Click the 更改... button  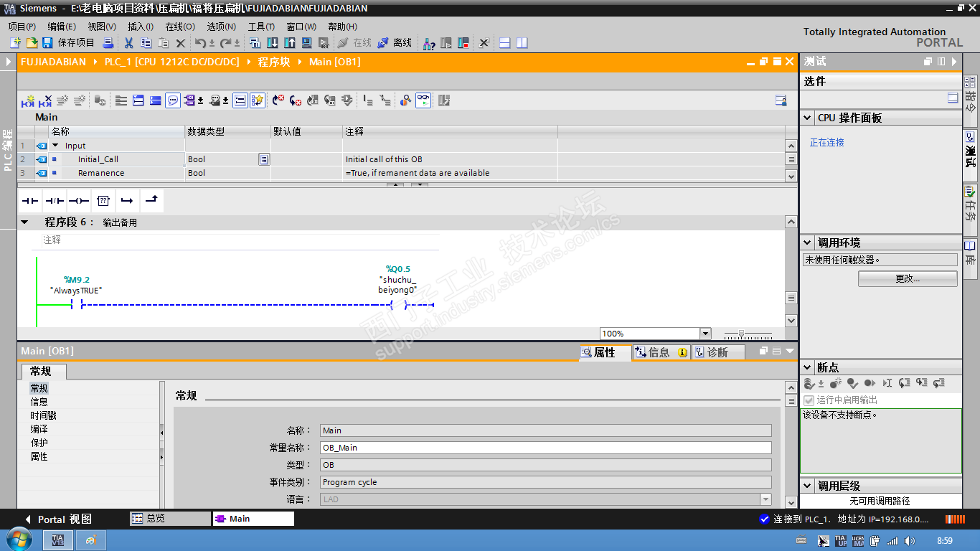[908, 278]
